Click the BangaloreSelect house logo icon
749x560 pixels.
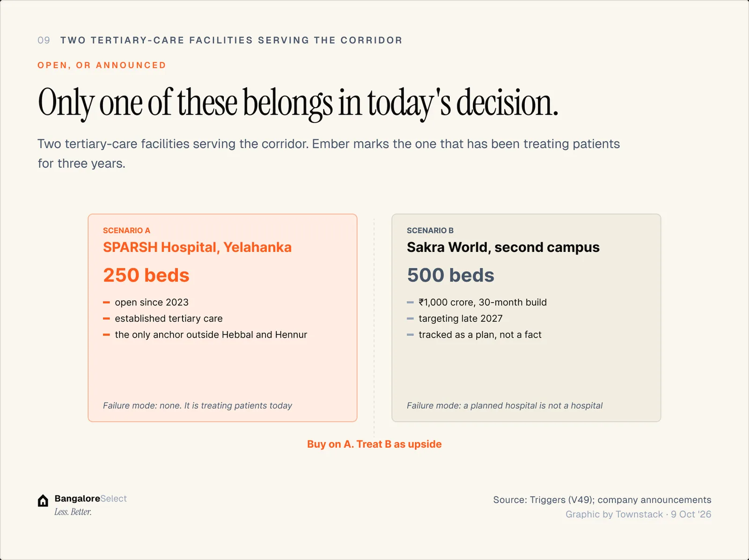(43, 501)
